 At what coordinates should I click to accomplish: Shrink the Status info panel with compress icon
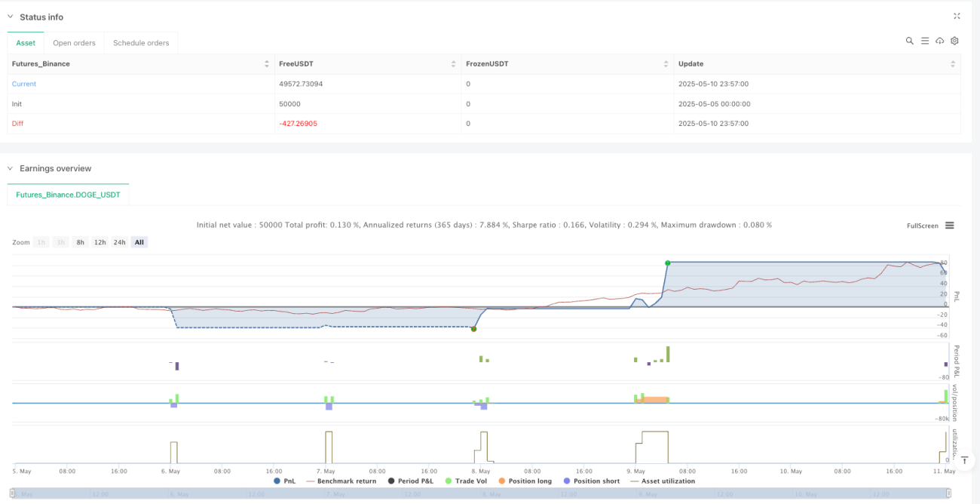coord(957,16)
